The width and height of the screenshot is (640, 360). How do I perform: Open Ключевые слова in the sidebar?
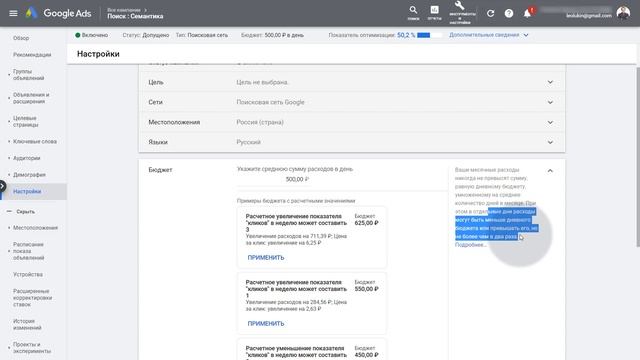35,141
